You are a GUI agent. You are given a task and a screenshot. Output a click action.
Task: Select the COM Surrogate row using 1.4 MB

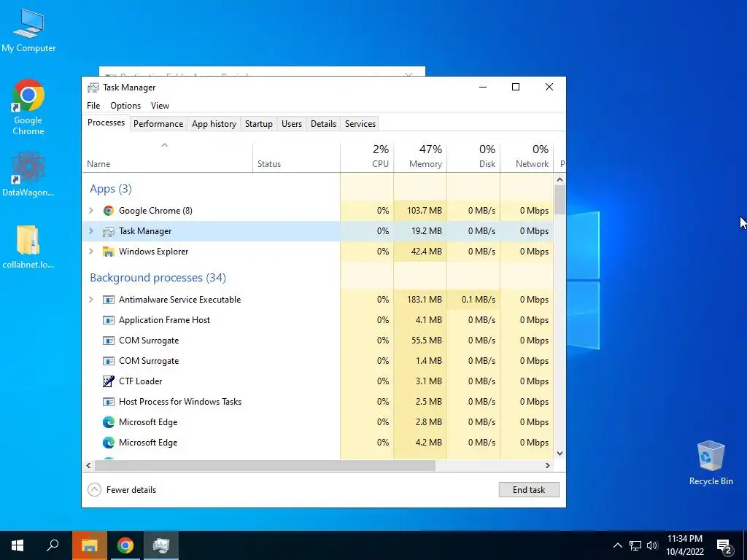point(318,361)
